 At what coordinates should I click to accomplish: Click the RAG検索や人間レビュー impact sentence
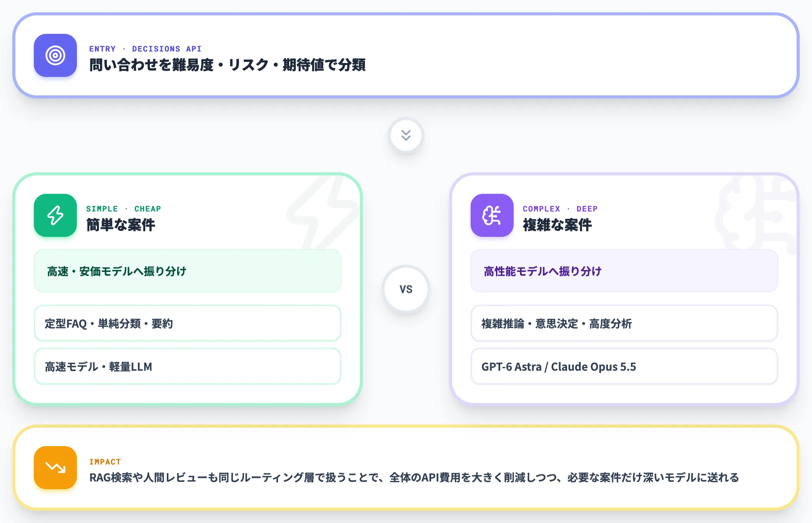tap(414, 478)
